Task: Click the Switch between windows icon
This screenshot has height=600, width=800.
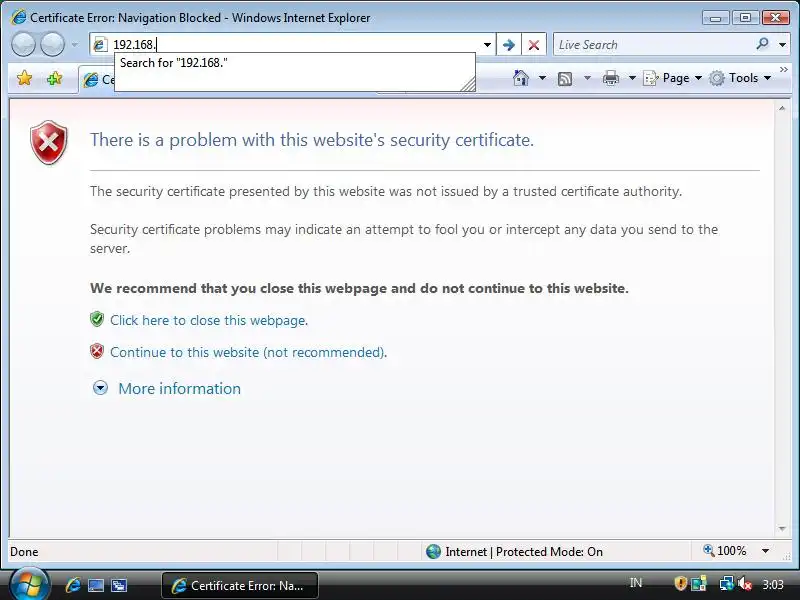Action: (119, 585)
